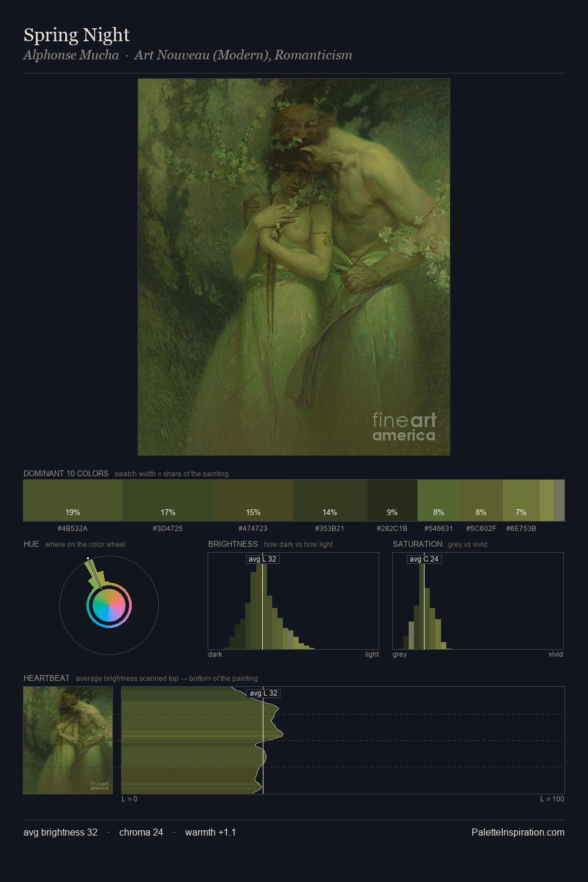Click the avg brightness 32 footer stat
This screenshot has height=882, width=588.
(61, 832)
